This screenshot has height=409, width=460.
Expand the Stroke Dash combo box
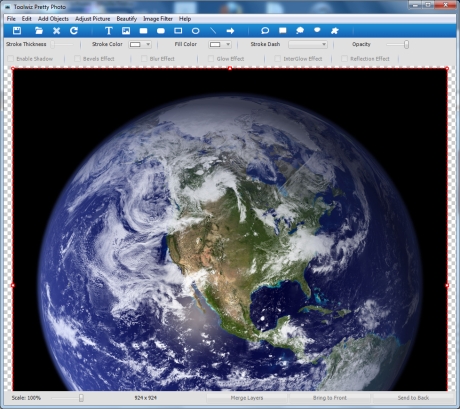pyautogui.click(x=308, y=44)
